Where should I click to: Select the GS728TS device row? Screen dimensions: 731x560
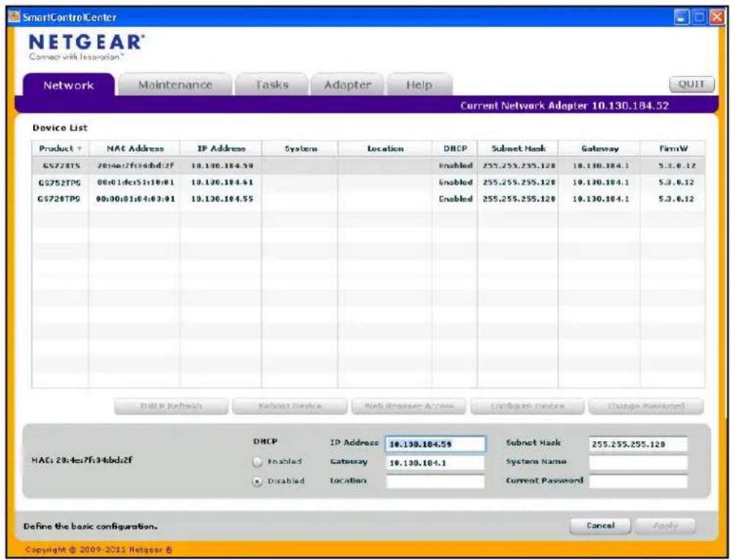368,165
